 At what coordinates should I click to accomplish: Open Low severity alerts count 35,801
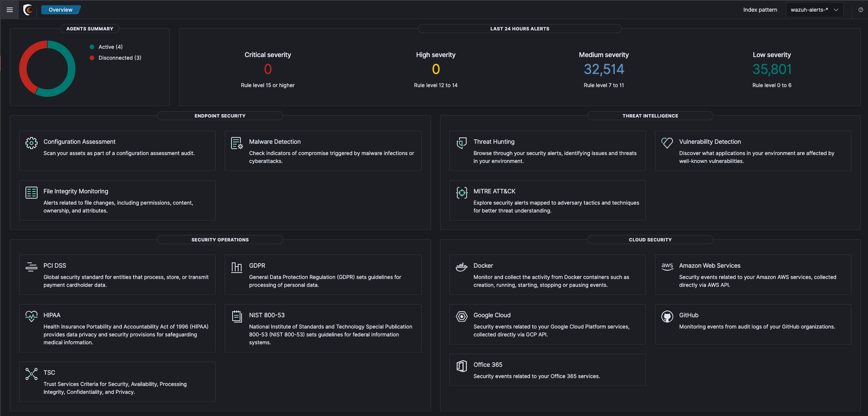tap(772, 69)
